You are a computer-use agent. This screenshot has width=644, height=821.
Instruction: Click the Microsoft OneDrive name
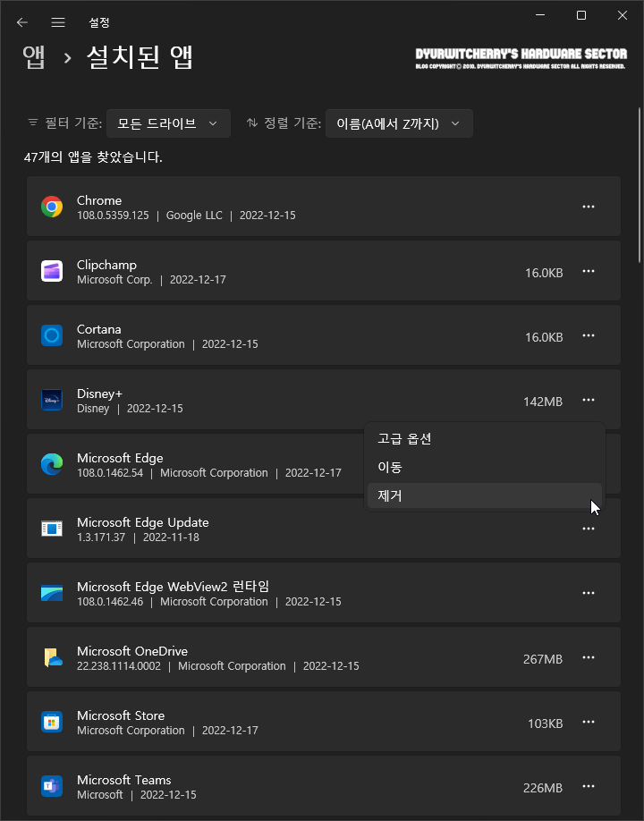[x=132, y=651]
